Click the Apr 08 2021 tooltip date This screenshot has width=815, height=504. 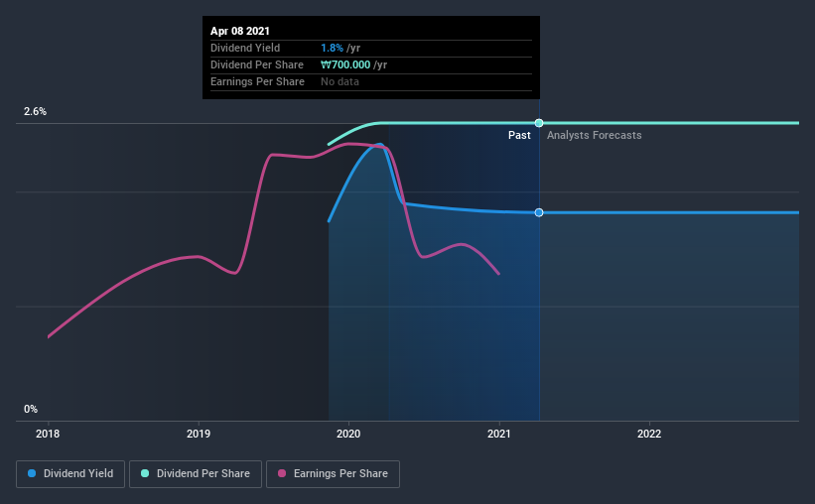240,31
